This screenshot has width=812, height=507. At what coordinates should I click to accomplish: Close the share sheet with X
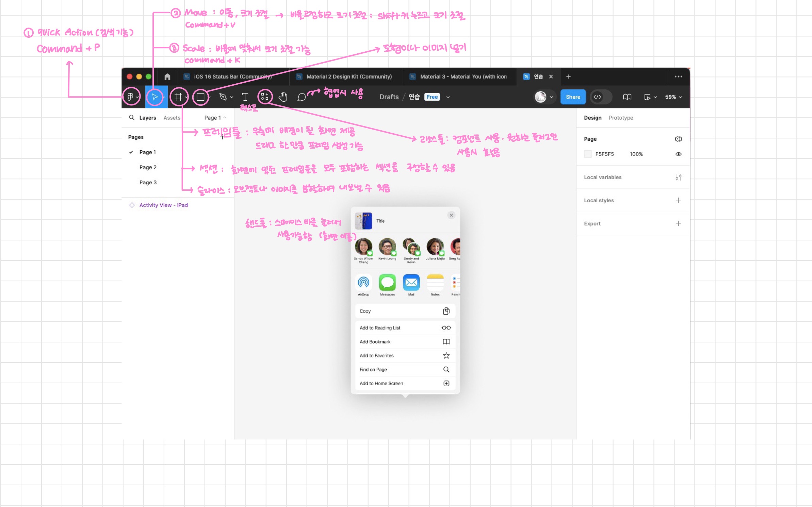coord(451,215)
